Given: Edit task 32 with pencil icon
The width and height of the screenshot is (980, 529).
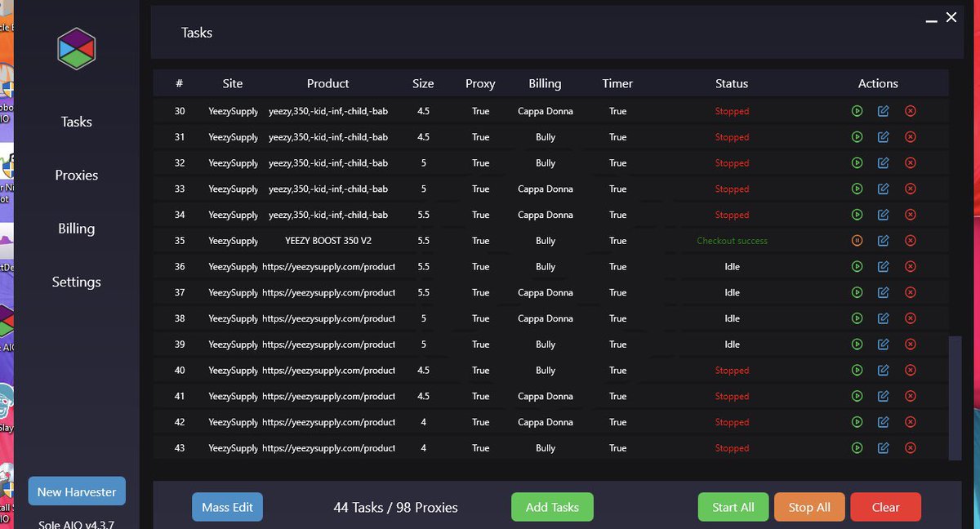Looking at the screenshot, I should tap(883, 163).
